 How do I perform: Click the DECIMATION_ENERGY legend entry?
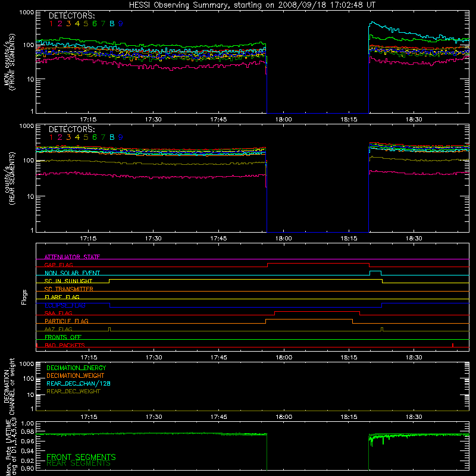click(x=76, y=368)
